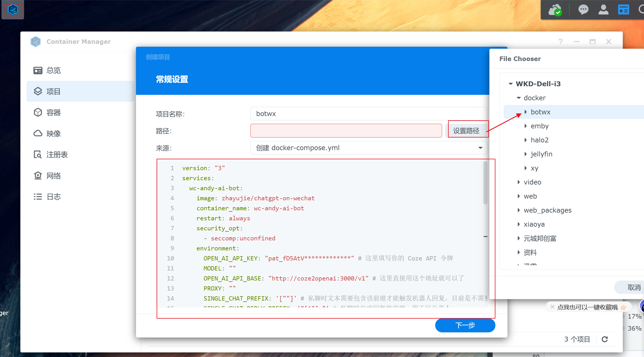This screenshot has height=357, width=644.
Task: Switch to the 容器 sidebar section
Action: (53, 113)
